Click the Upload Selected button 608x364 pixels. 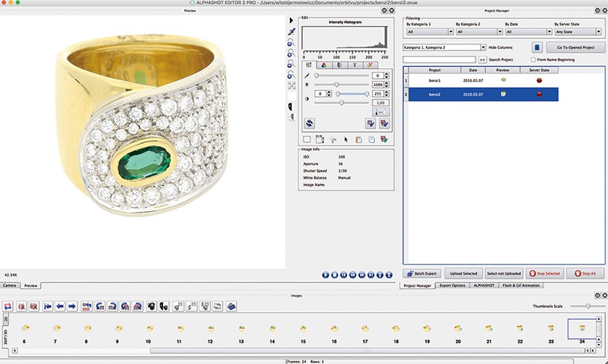point(463,273)
